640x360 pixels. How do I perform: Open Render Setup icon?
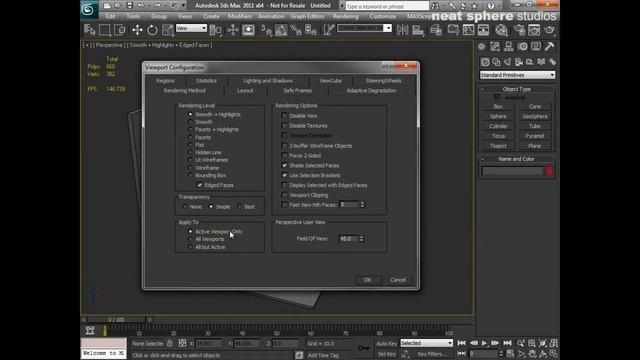pos(519,30)
